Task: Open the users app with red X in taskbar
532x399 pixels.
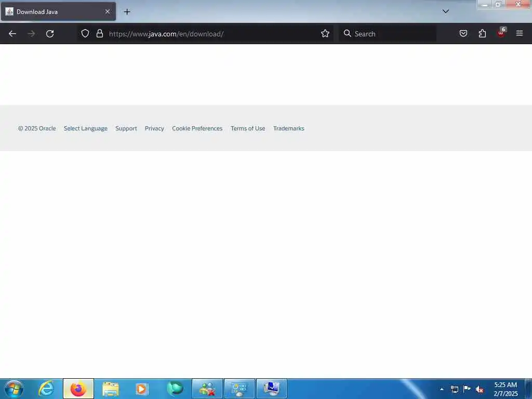Action: 207,389
